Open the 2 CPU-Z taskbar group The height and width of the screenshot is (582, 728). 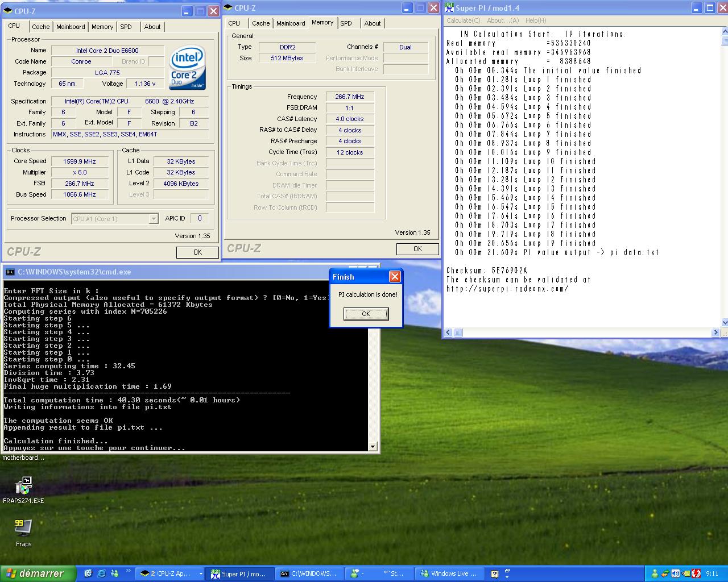click(x=171, y=573)
